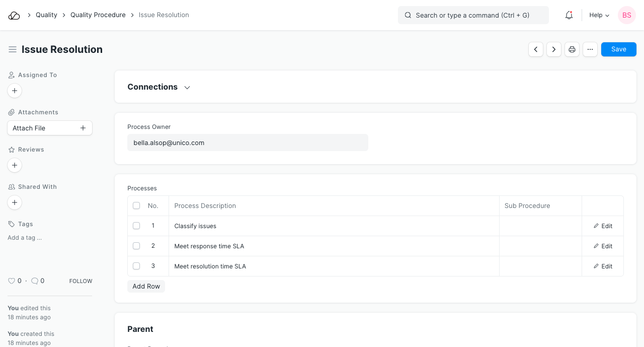Toggle the select-all checkbox in Processes header

(x=136, y=205)
